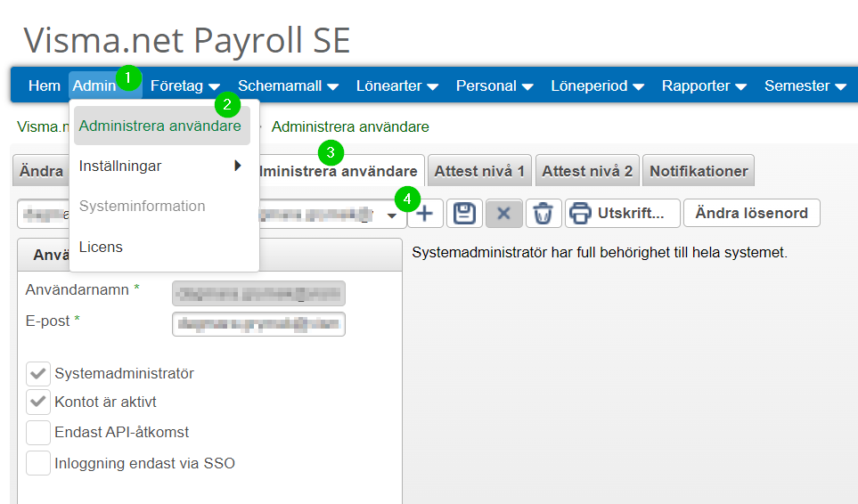Switch to the Notifikationer tab
The image size is (858, 504).
click(x=699, y=171)
